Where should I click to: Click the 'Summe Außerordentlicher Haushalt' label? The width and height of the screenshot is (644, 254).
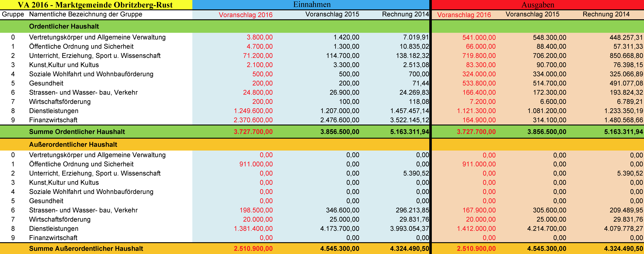tap(86, 249)
